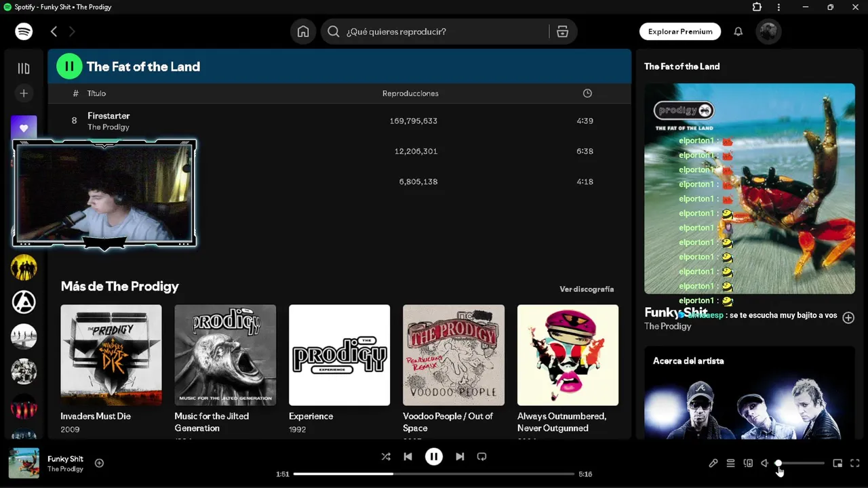Pause album with green header button
The height and width of the screenshot is (488, 868).
(69, 66)
